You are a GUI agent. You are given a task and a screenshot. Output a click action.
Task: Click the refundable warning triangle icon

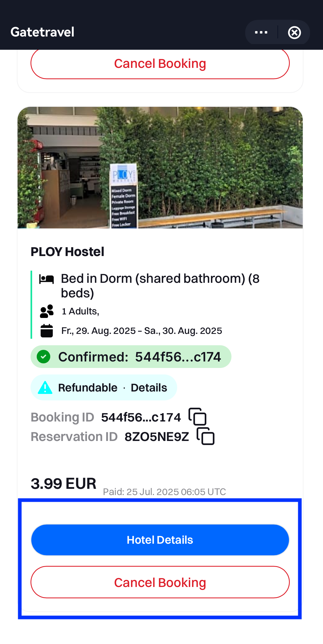(x=45, y=388)
